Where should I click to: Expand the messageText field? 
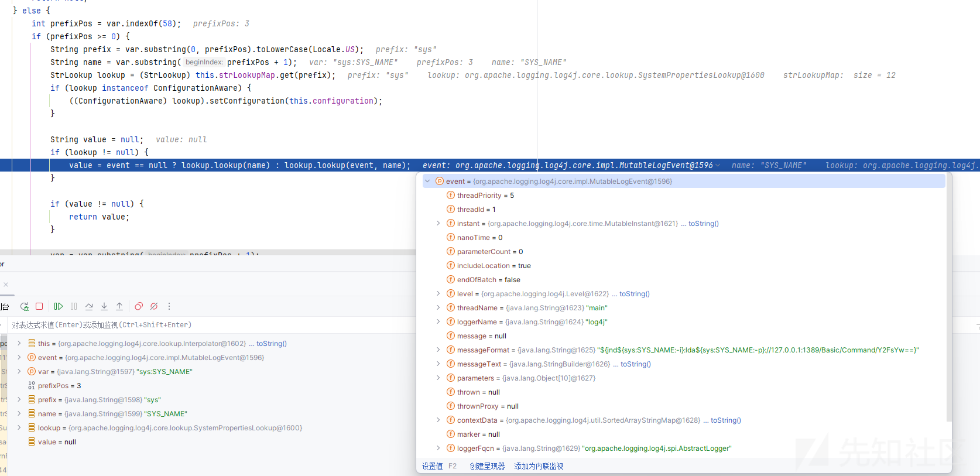[x=438, y=364]
